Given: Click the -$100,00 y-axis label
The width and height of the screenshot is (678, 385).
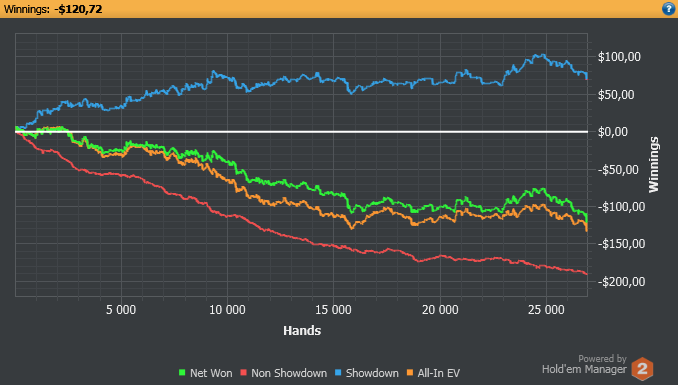Looking at the screenshot, I should coord(621,207).
